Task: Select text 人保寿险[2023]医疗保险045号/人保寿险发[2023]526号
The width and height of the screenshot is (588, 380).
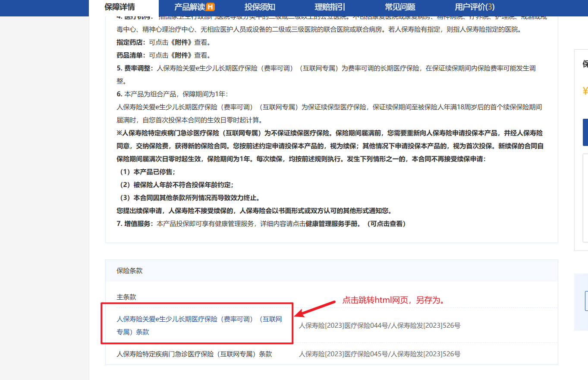Action: point(380,354)
